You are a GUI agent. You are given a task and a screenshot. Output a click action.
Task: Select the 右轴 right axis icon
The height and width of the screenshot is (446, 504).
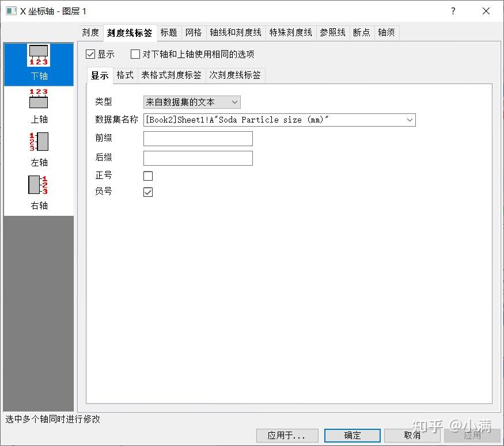(39, 193)
